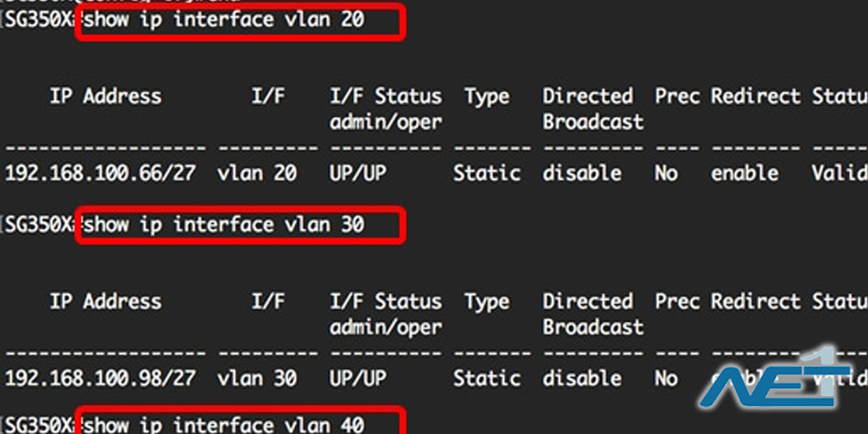Click 'disable' value in vlan 30 row

582,378
